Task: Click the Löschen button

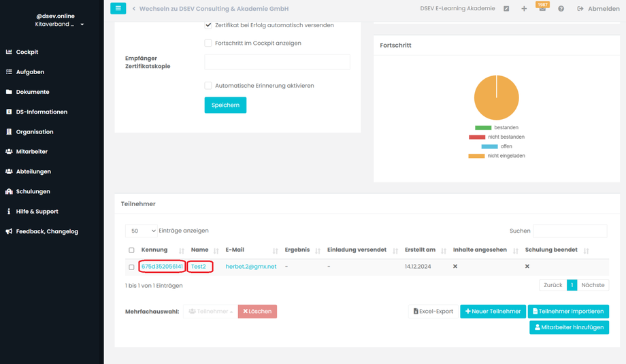Action: point(257,312)
